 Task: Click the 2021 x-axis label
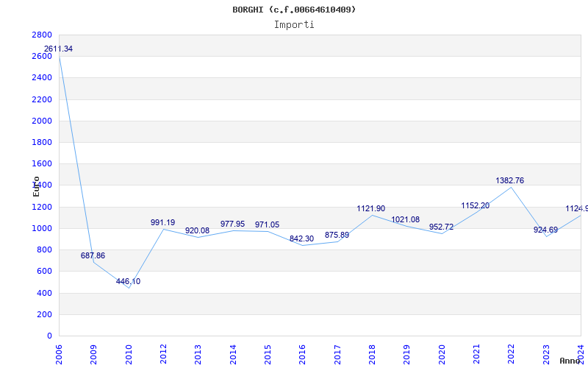tap(476, 355)
